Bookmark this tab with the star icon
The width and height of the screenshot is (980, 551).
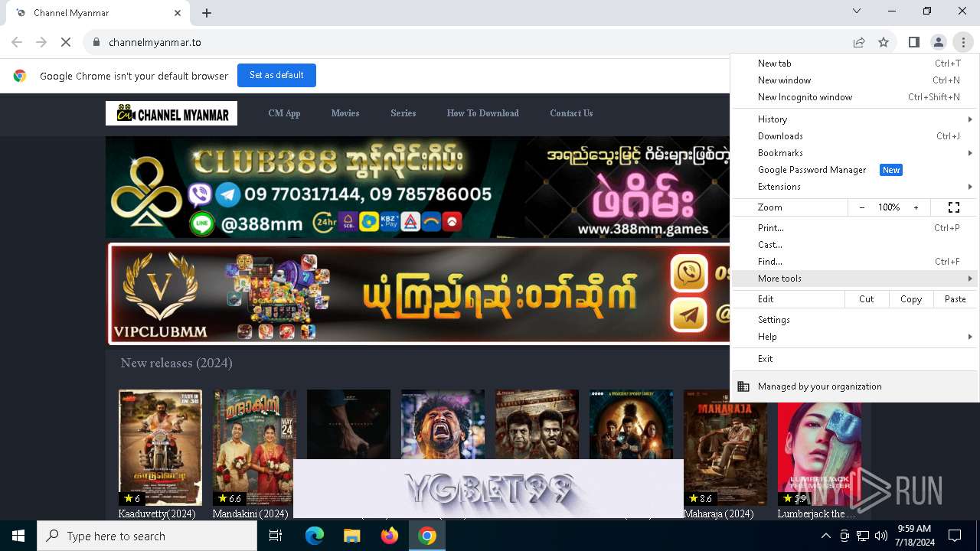tap(884, 42)
